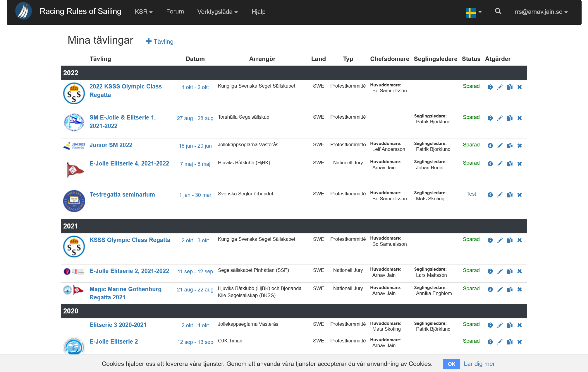Click Testregatta seminarium club logo thumbnail

point(74,201)
